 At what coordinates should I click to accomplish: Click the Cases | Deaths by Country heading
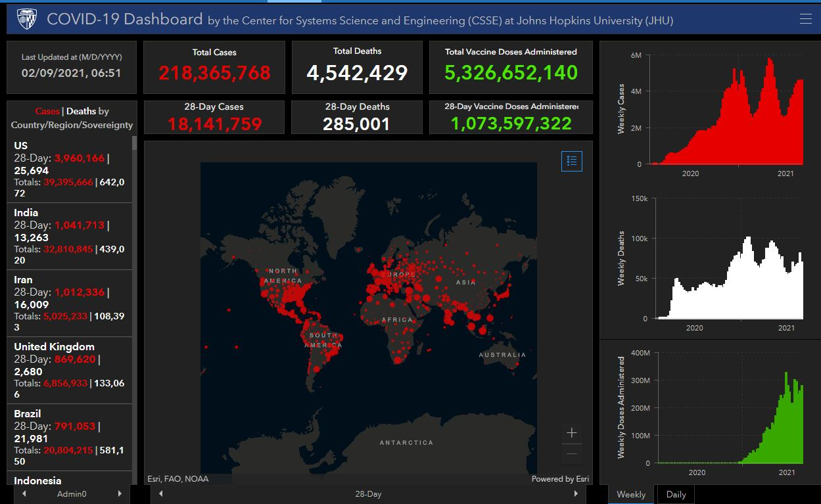click(x=72, y=118)
